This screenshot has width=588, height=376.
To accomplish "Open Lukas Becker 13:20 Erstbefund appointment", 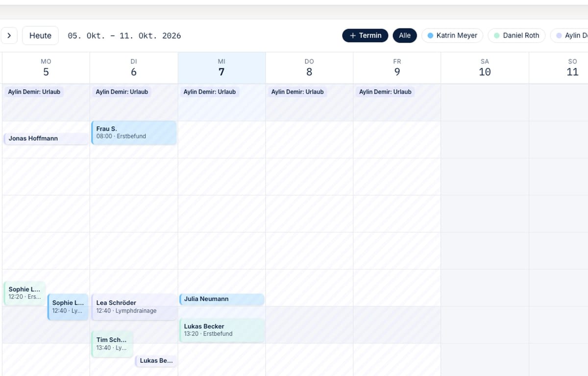I will pyautogui.click(x=221, y=330).
